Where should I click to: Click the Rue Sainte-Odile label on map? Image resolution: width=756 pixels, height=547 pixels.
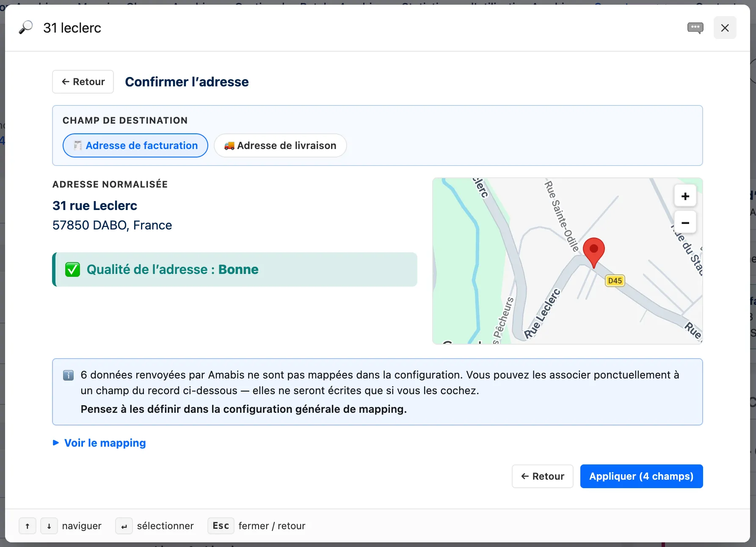point(561,216)
